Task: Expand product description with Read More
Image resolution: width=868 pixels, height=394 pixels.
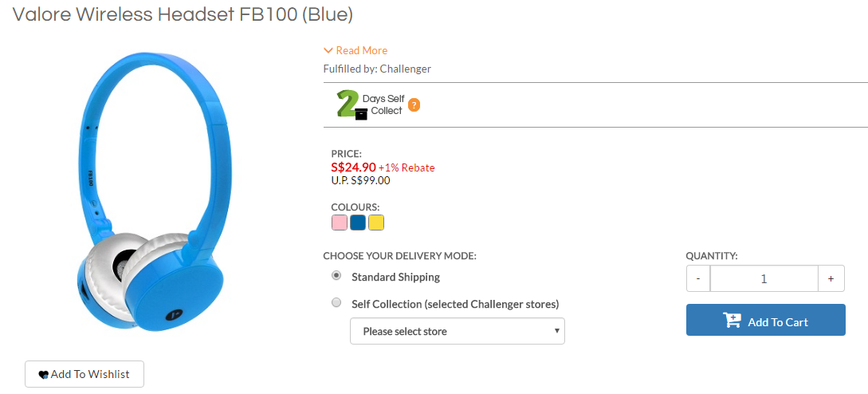Action: [361, 50]
